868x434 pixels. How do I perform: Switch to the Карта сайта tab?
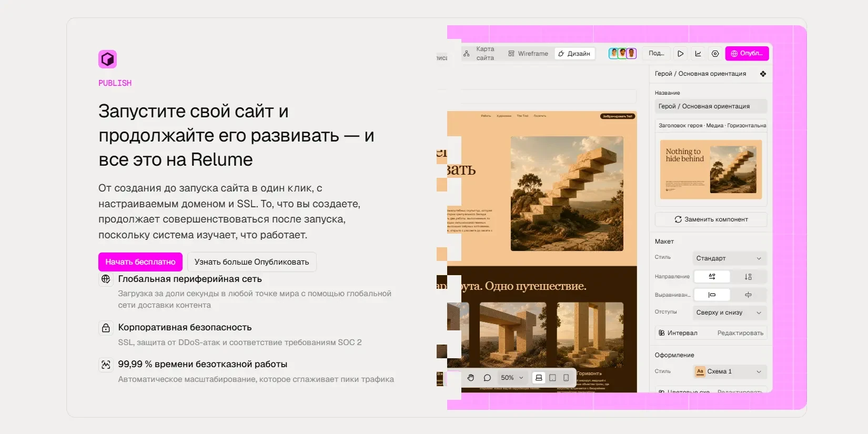click(x=478, y=54)
